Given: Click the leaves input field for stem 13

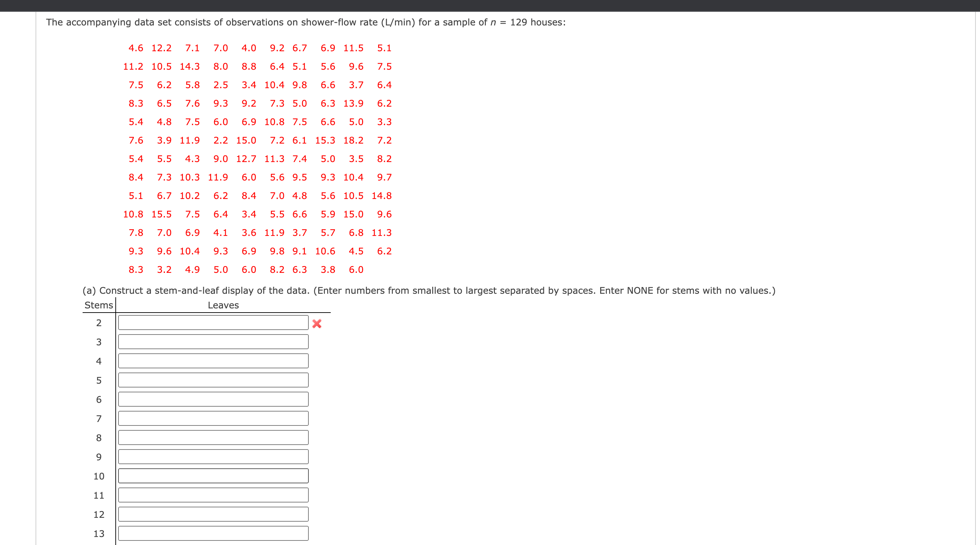Looking at the screenshot, I should coord(213,533).
